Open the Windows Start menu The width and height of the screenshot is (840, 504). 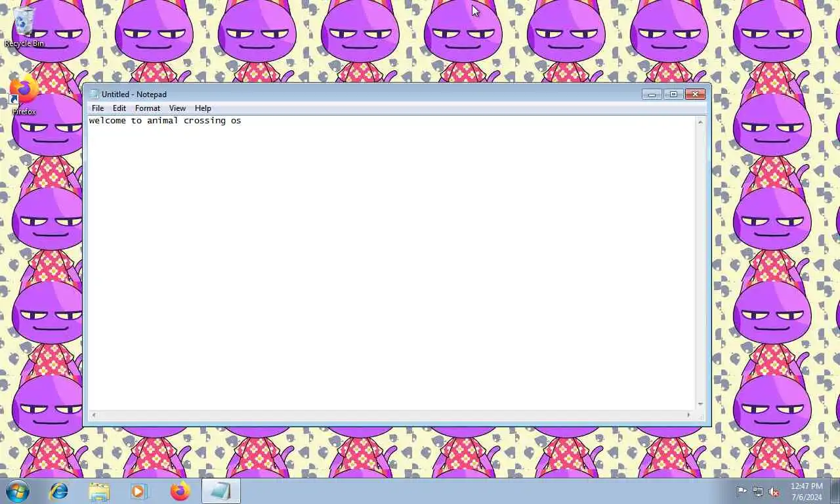[x=18, y=491]
